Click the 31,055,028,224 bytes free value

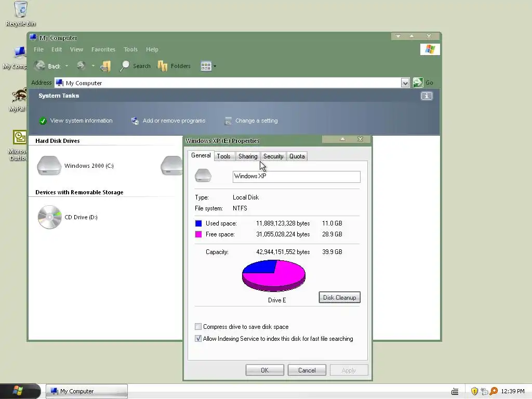pyautogui.click(x=283, y=234)
